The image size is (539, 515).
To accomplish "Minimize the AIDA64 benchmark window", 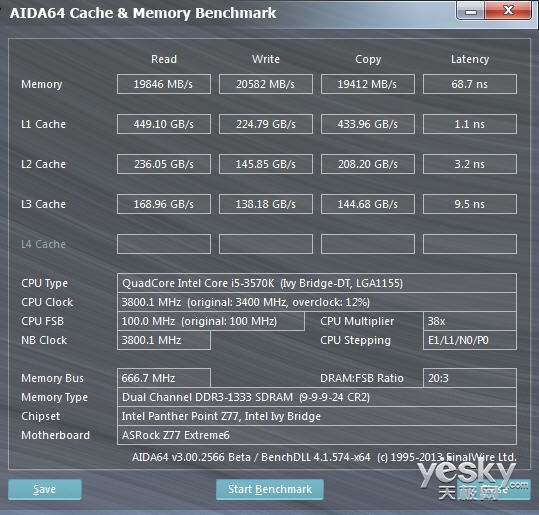I will (471, 11).
